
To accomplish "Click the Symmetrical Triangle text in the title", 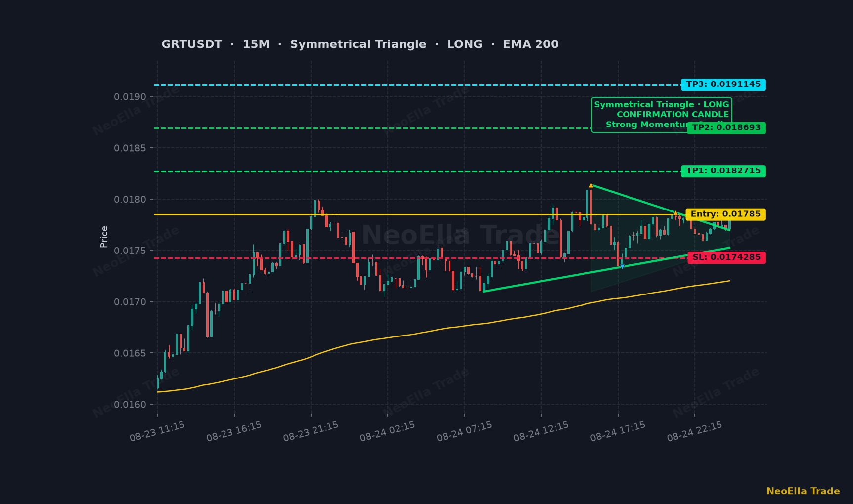I will point(358,44).
